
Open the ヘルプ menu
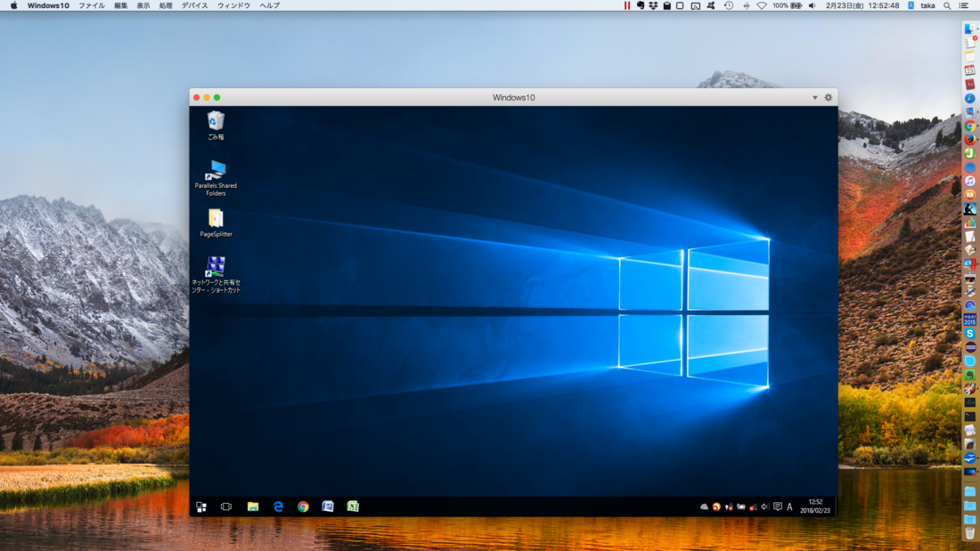(x=269, y=5)
